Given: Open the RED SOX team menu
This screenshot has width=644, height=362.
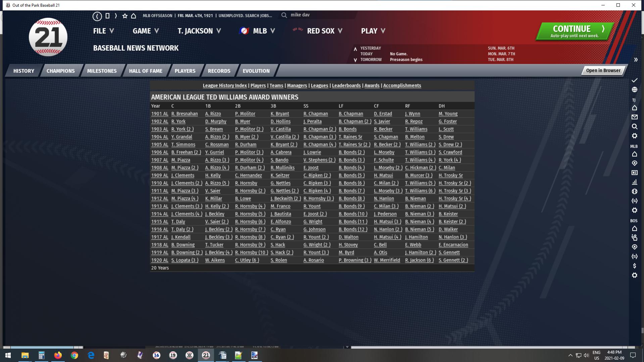Looking at the screenshot, I should [x=317, y=31].
